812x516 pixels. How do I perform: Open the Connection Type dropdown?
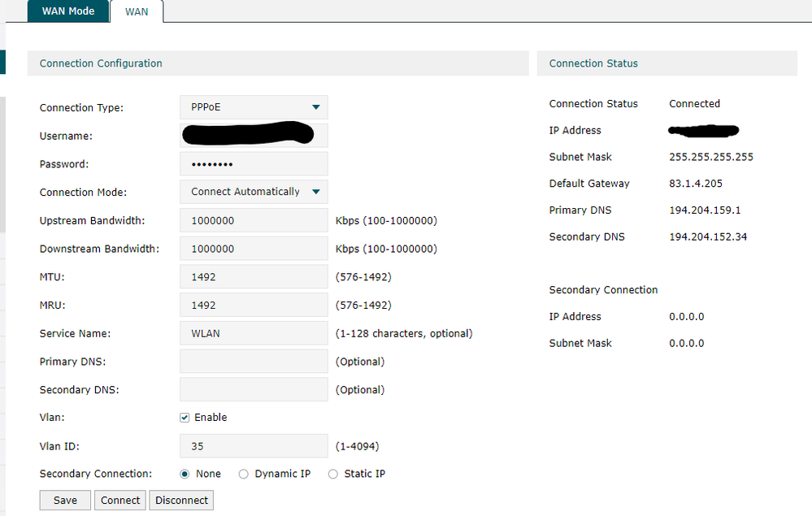(254, 107)
